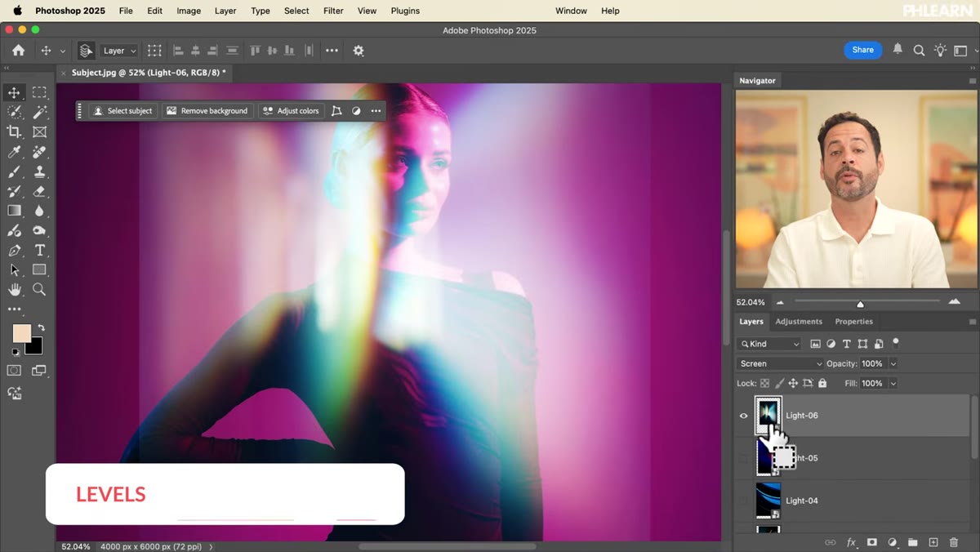This screenshot has width=980, height=552.
Task: Open the Filter menu
Action: click(333, 11)
